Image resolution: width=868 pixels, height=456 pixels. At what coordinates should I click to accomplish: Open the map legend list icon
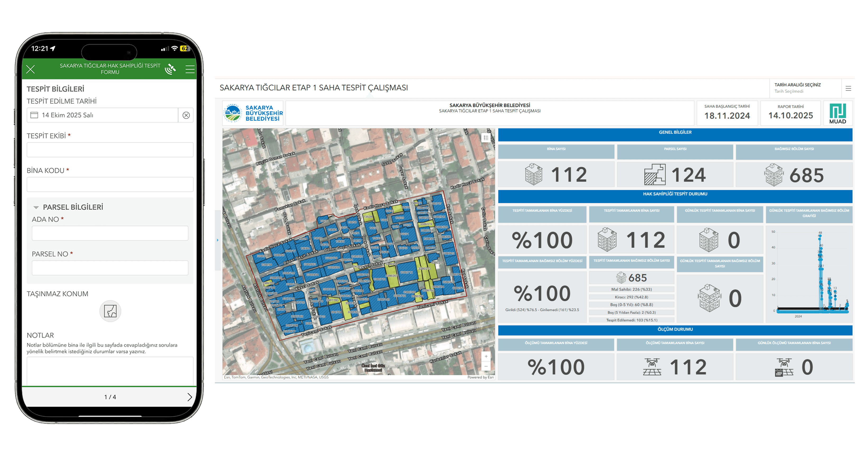click(486, 138)
